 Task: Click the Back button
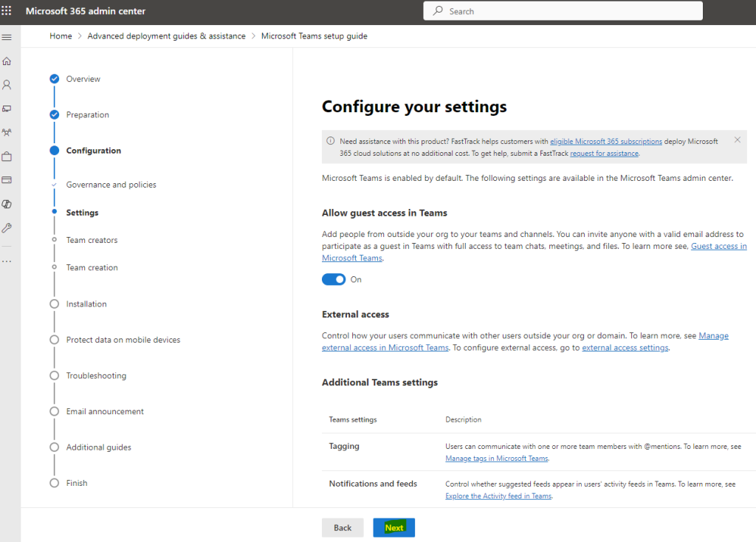(343, 527)
